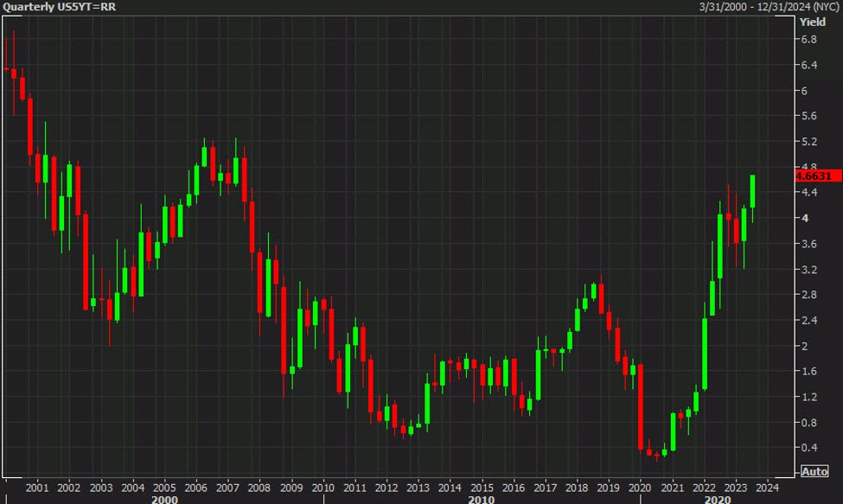Click the 2020 decade marker below axis
Viewport: 843px width, 504px height.
720,497
